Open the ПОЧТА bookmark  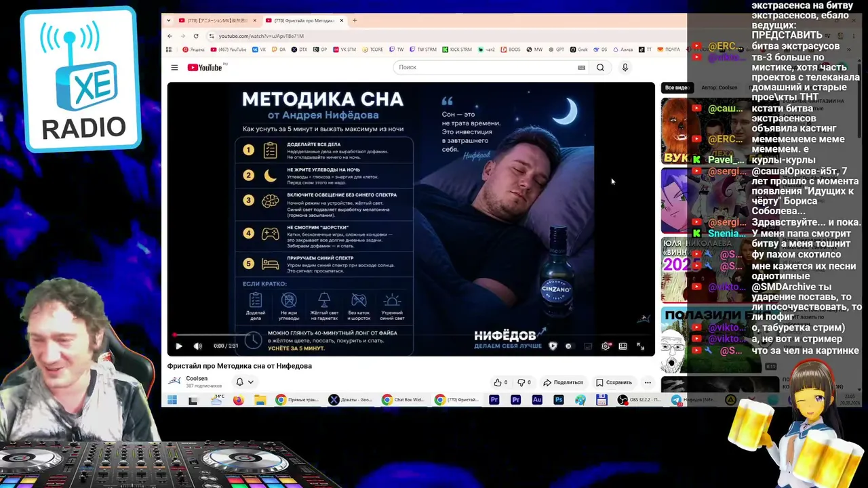(x=668, y=49)
